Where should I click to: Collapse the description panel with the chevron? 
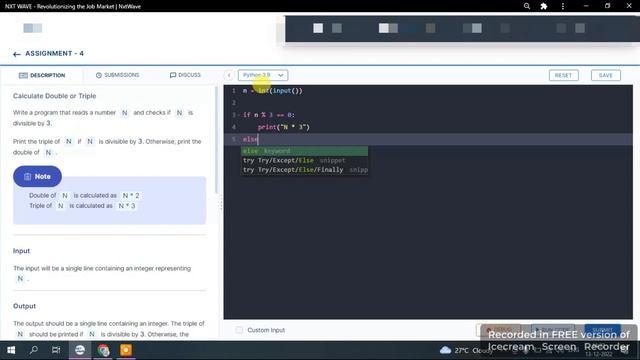229,75
